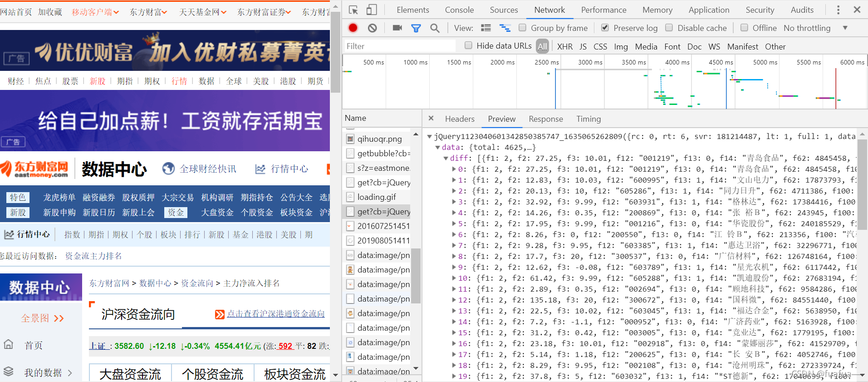Click the chart icon near 行情中心 header
The width and height of the screenshot is (868, 382).
coord(260,169)
